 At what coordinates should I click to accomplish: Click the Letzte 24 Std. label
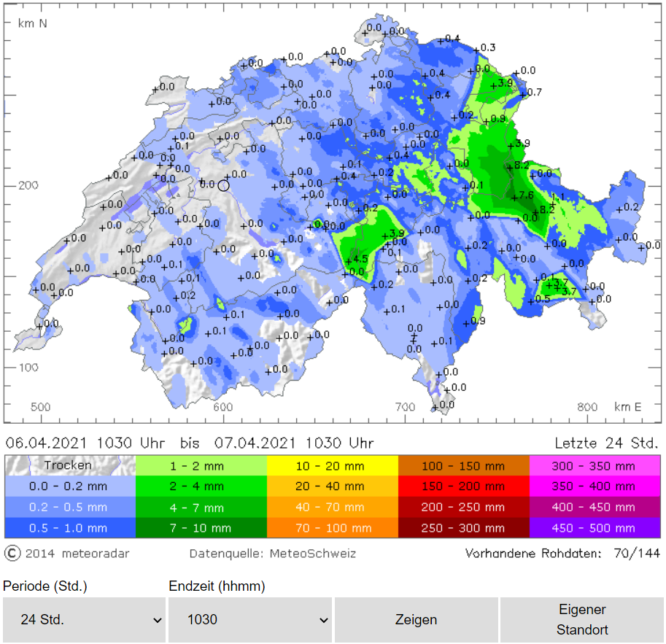pos(607,443)
